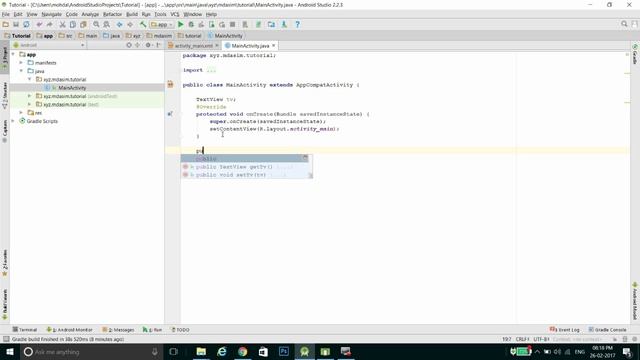
Task: Collapse the xyz.mdasim.tutorial package arrow
Action: coord(30,79)
